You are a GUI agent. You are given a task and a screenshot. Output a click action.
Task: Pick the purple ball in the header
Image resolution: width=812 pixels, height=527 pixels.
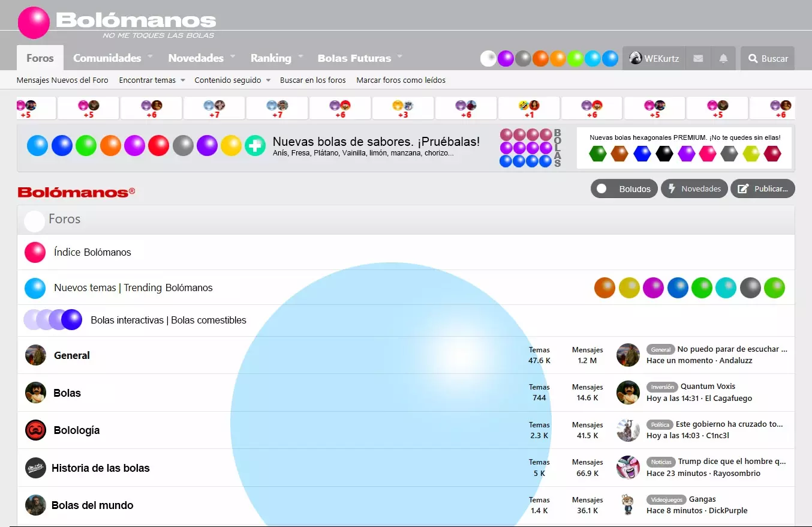pos(506,58)
